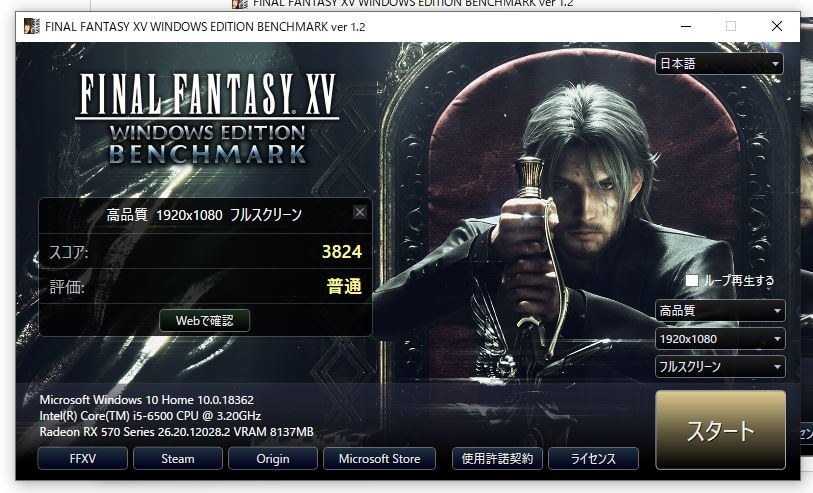Click the Microsoft Windows 10 Home system line
813x493 pixels.
click(147, 400)
